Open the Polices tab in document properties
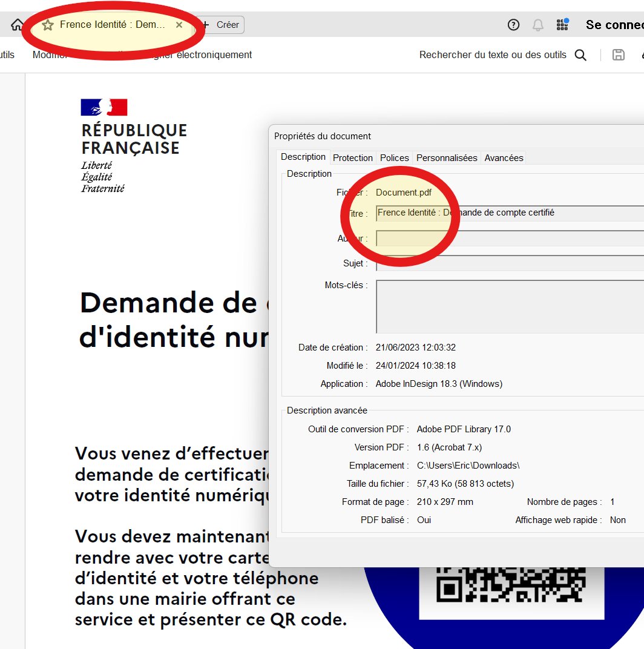Image resolution: width=644 pixels, height=649 pixels. click(394, 157)
